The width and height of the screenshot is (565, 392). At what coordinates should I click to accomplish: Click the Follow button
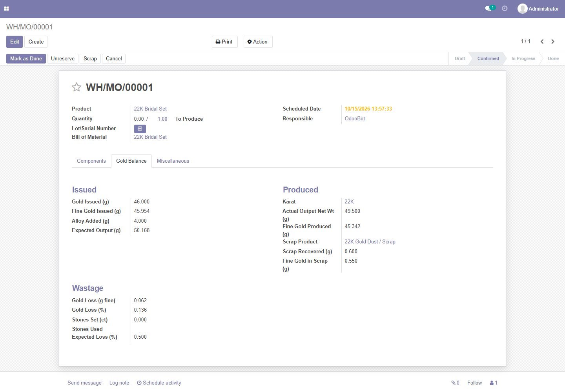tap(474, 383)
